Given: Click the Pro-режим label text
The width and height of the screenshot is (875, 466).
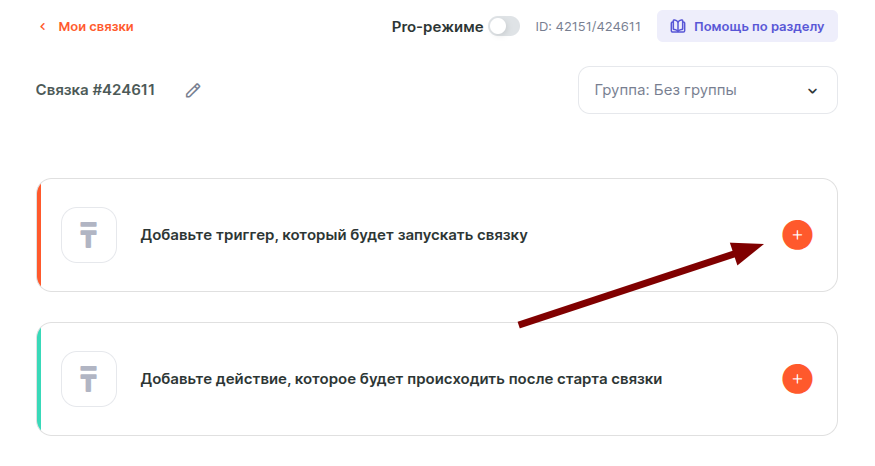Looking at the screenshot, I should (437, 27).
